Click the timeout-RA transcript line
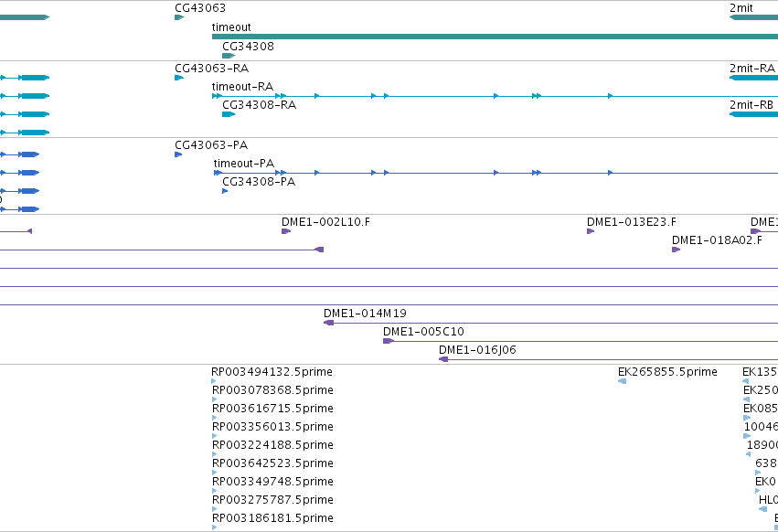Viewport: 778px width, 532px height. (495, 96)
